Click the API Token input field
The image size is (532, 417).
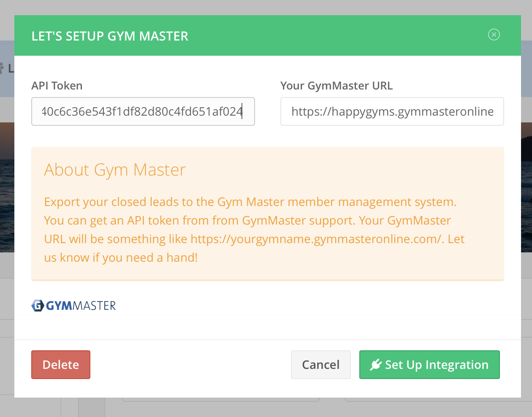tap(143, 111)
